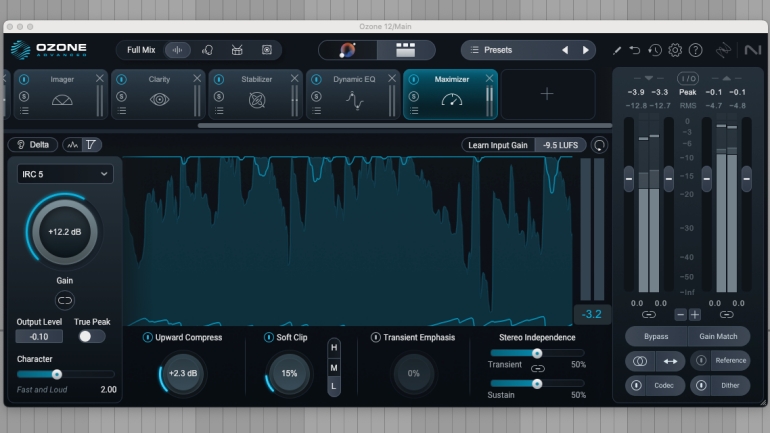Screen dimensions: 770x433
Task: Open the IRC 5 mode dropdown
Action: [65, 174]
